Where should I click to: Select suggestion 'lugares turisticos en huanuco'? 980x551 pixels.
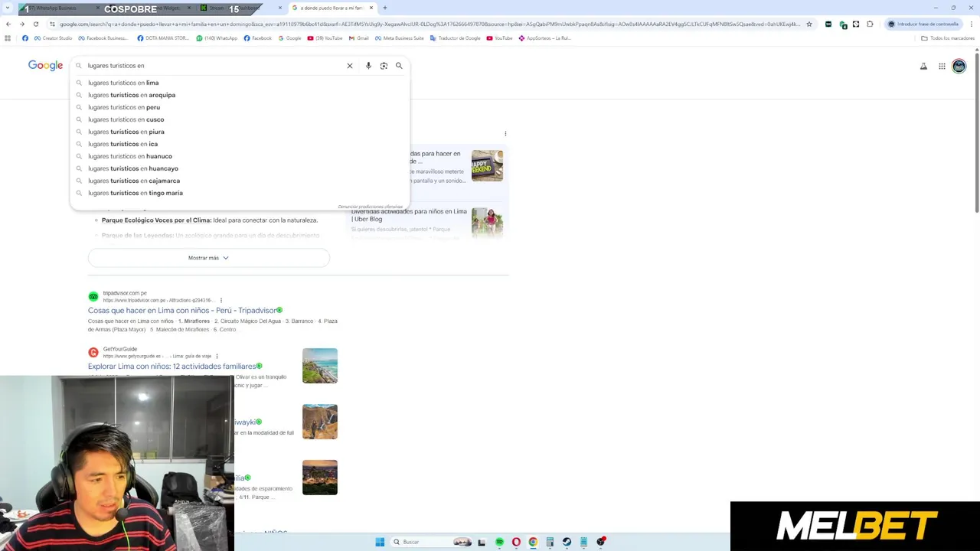(240, 156)
